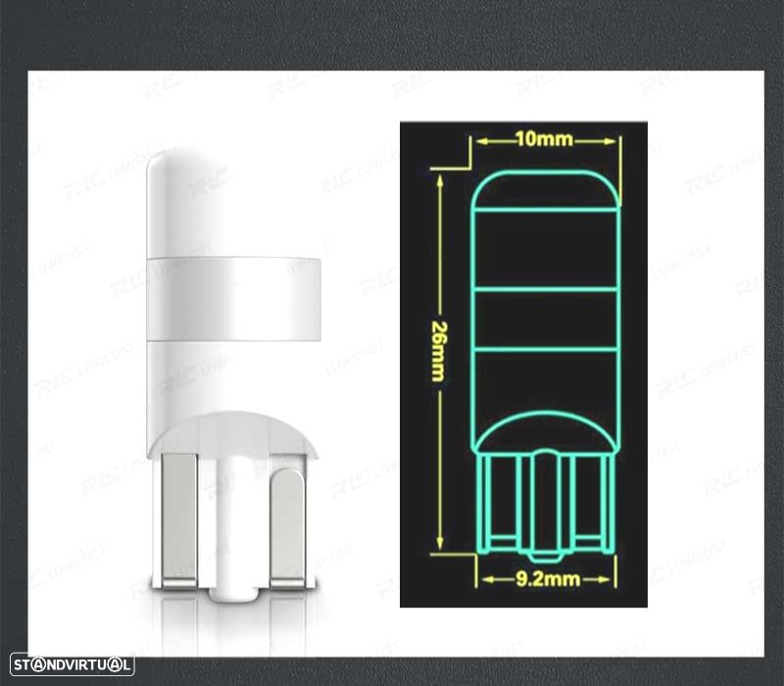Click the 10mm width dimension label
This screenshot has width=784, height=686.
click(545, 139)
